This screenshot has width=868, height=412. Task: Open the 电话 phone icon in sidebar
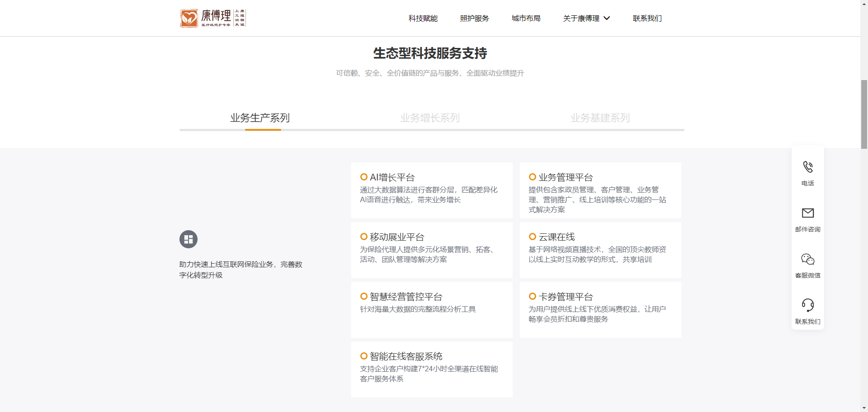[808, 167]
